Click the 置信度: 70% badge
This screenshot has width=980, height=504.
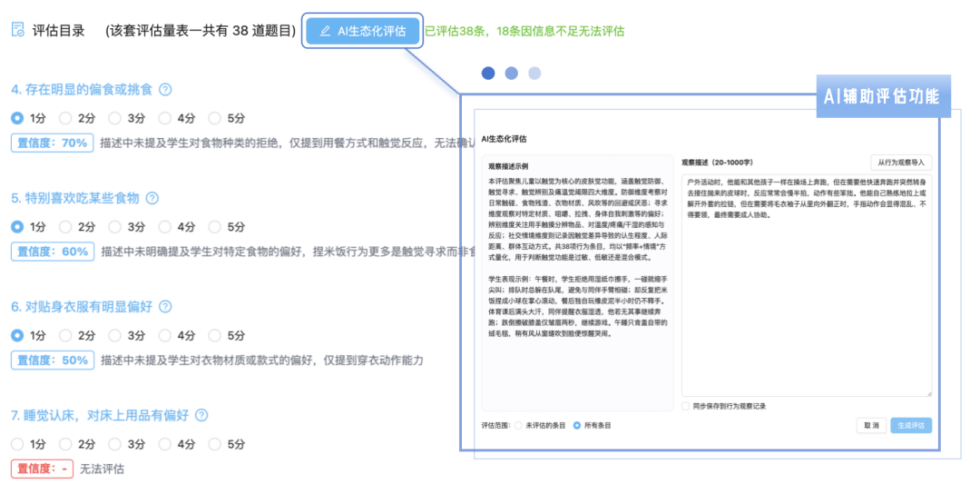click(52, 143)
